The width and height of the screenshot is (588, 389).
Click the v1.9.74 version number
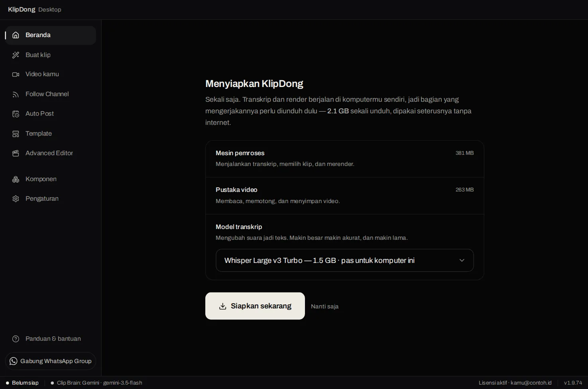(x=573, y=383)
